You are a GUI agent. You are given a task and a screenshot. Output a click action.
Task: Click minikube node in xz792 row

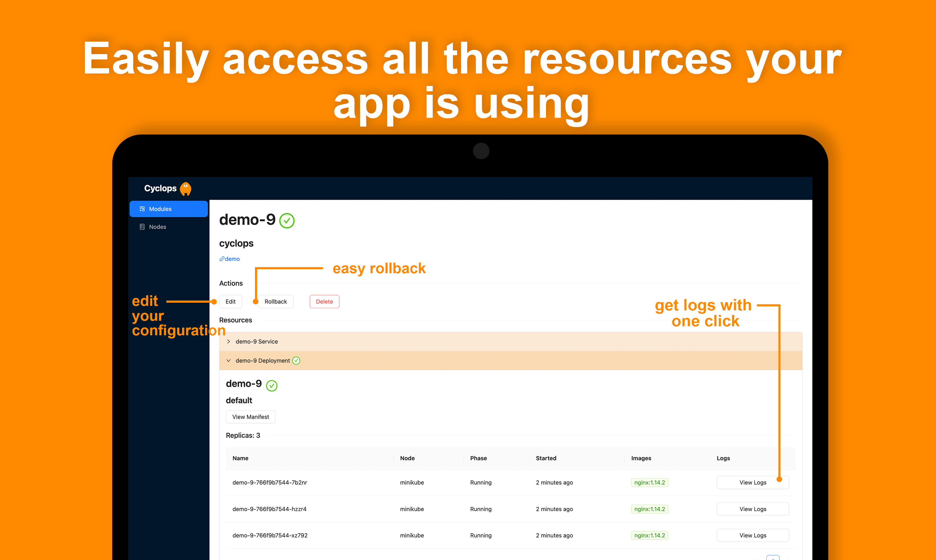click(412, 536)
